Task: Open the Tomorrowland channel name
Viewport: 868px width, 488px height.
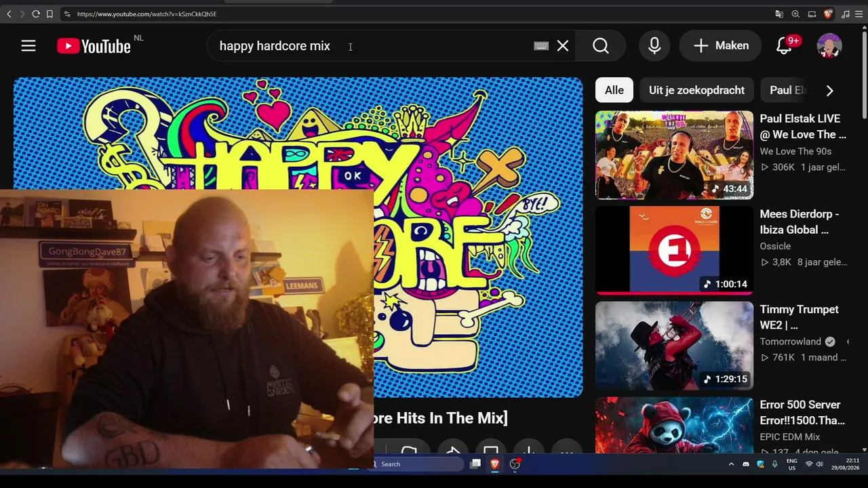Action: [x=790, y=342]
